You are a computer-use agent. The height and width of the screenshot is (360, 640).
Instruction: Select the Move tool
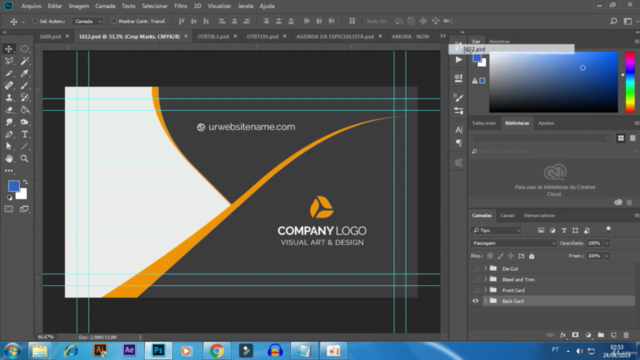(x=9, y=49)
